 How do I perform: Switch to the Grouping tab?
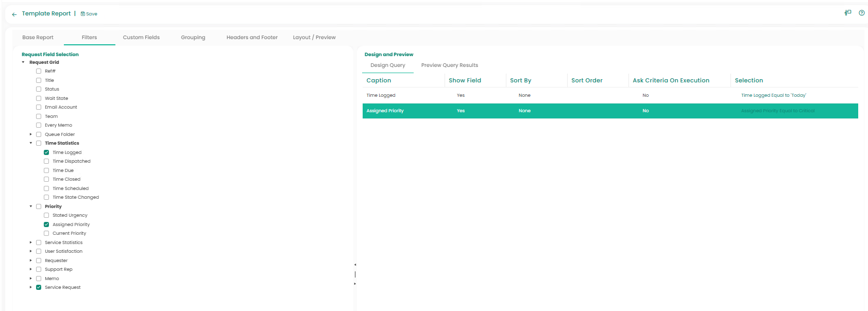pyautogui.click(x=193, y=38)
